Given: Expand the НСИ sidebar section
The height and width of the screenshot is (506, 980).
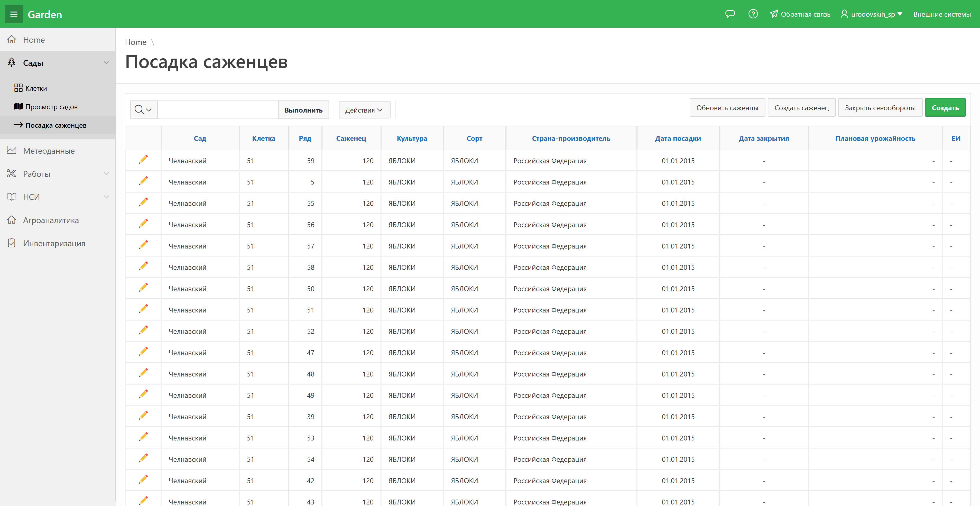Looking at the screenshot, I should tap(106, 197).
